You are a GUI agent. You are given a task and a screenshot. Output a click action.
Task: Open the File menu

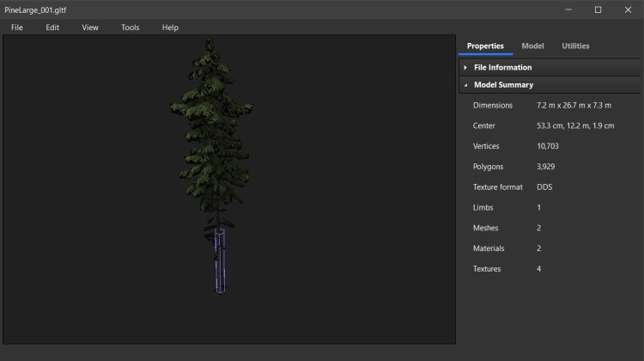pos(17,28)
